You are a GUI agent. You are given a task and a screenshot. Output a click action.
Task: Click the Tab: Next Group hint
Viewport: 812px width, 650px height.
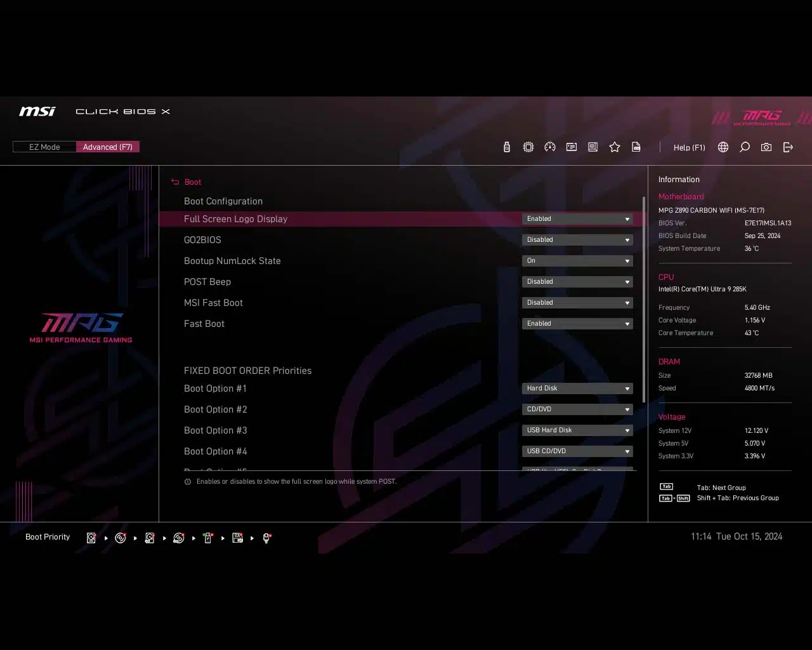click(721, 488)
